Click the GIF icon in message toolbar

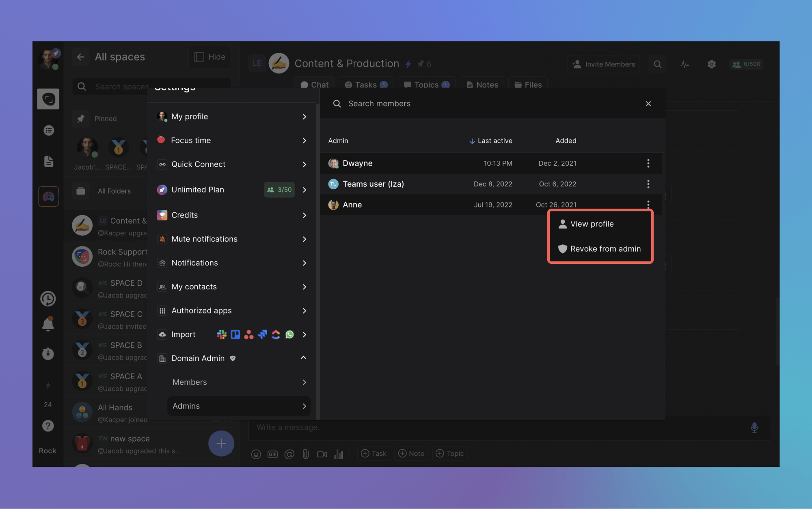coord(272,454)
